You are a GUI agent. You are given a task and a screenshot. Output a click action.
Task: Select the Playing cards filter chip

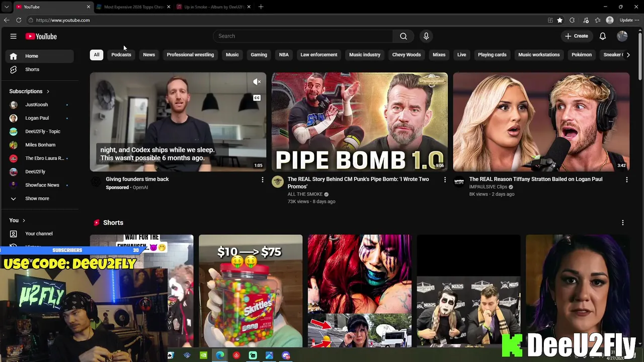(492, 55)
